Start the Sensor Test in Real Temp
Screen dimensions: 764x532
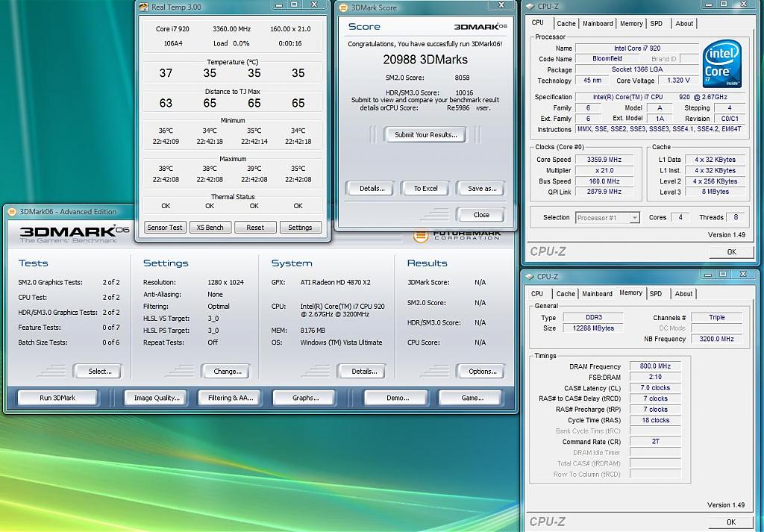pyautogui.click(x=165, y=228)
